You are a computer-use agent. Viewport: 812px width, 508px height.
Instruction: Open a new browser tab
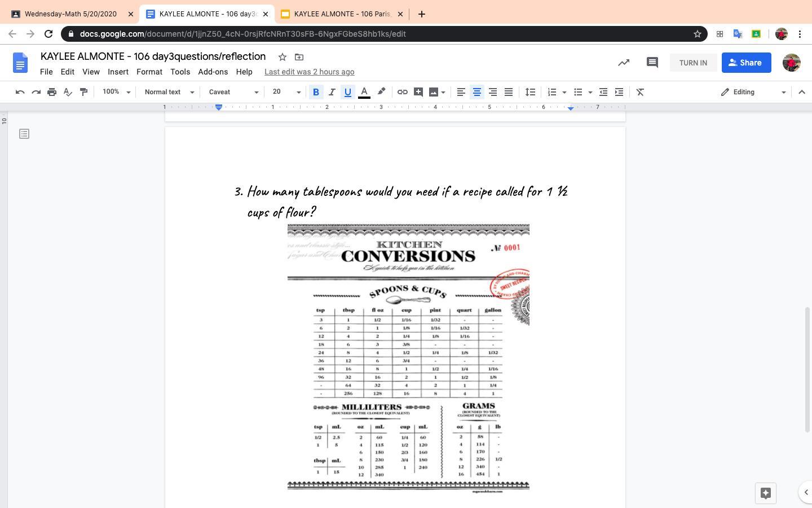pyautogui.click(x=422, y=14)
